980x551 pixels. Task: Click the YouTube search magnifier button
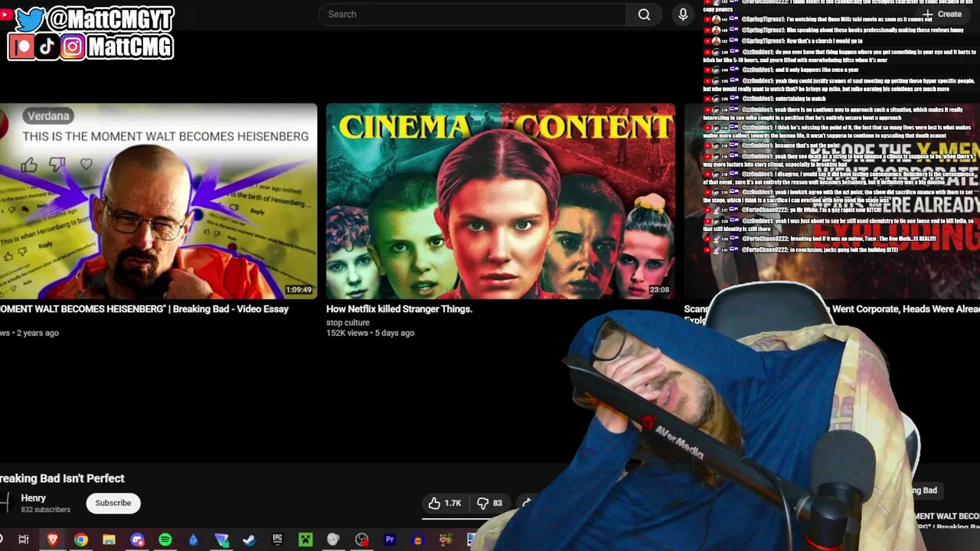tap(644, 14)
